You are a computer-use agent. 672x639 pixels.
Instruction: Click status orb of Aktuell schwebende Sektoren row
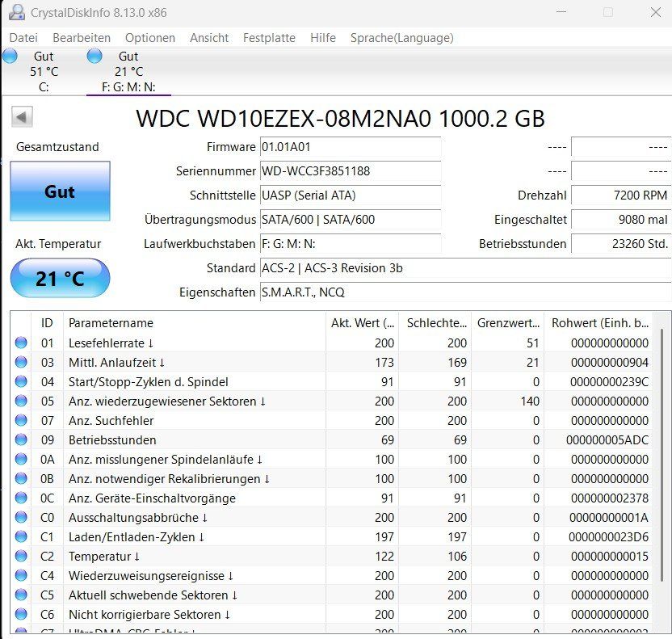tap(21, 595)
